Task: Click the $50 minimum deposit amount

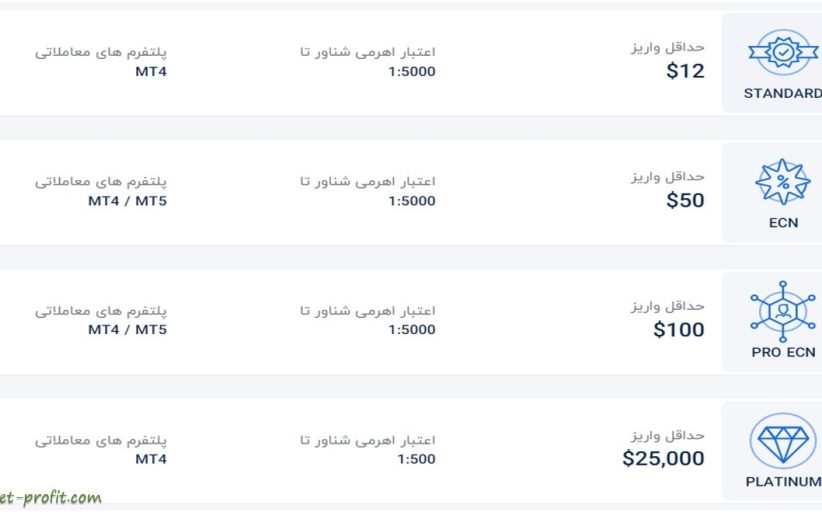Action: pos(685,200)
